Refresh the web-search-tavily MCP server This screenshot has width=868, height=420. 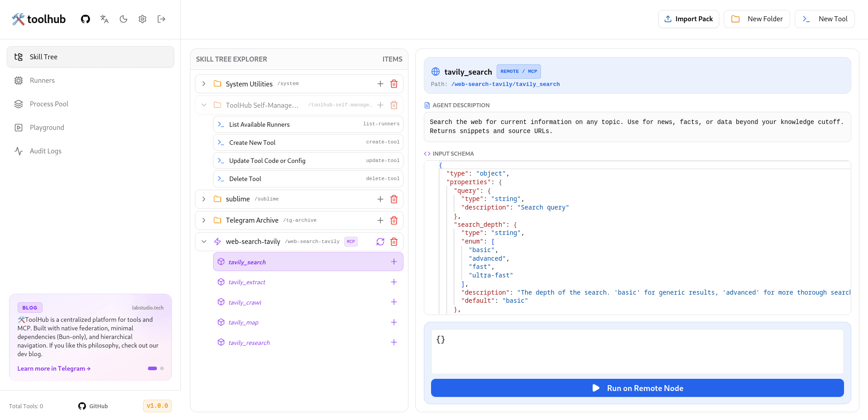click(x=380, y=242)
